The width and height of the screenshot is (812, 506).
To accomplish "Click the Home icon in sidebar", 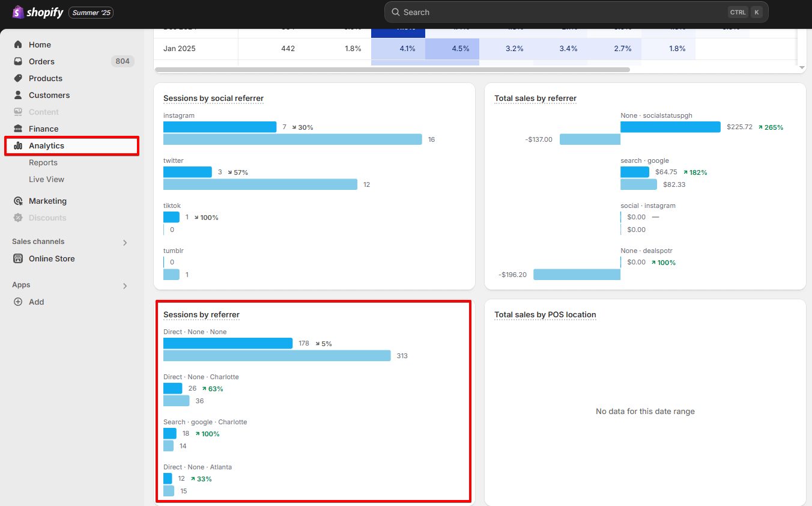I will (18, 44).
